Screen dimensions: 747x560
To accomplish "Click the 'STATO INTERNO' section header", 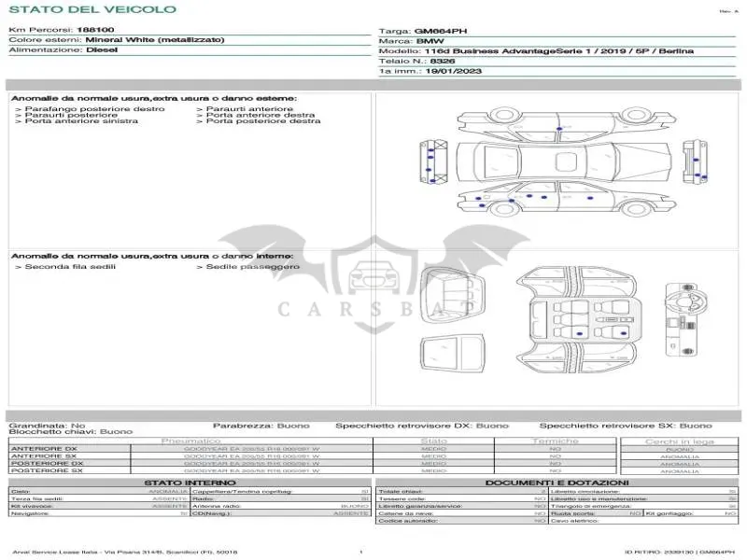I will (x=190, y=483).
